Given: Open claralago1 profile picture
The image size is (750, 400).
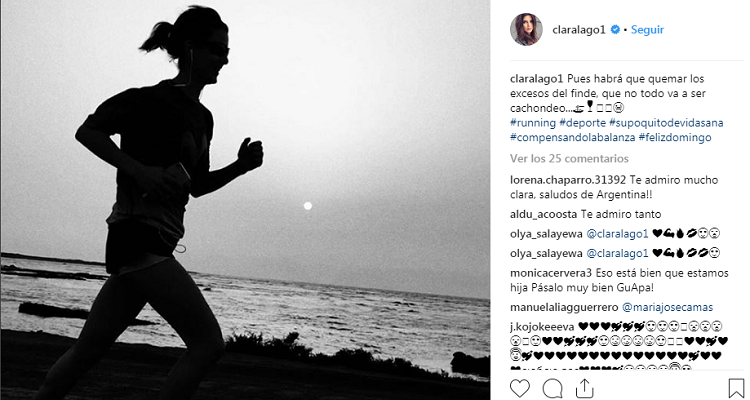Looking at the screenshot, I should [526, 29].
